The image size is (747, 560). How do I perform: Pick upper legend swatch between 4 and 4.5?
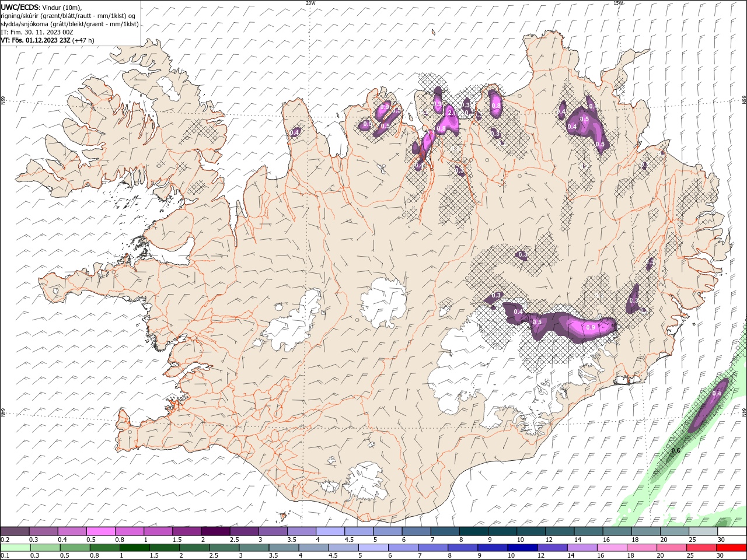click(330, 531)
